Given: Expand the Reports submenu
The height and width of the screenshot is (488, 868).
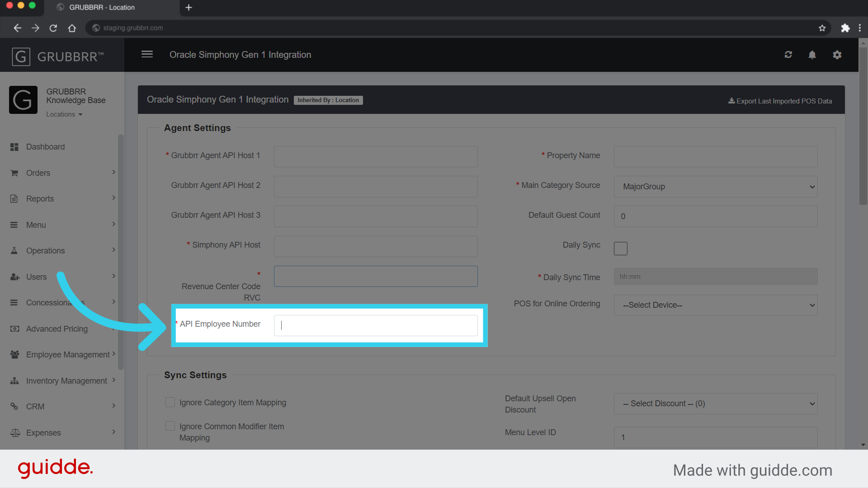Looking at the screenshot, I should [x=113, y=198].
